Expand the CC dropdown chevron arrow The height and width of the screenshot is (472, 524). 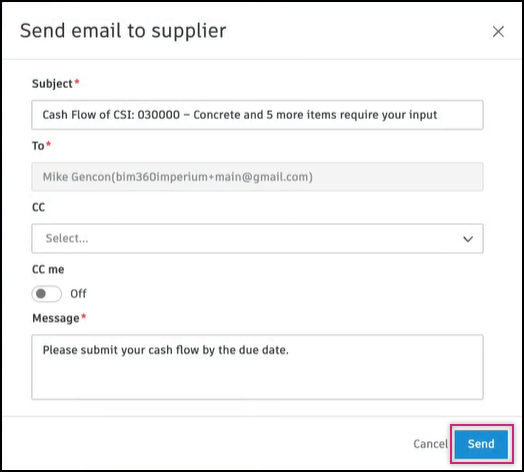(x=468, y=239)
